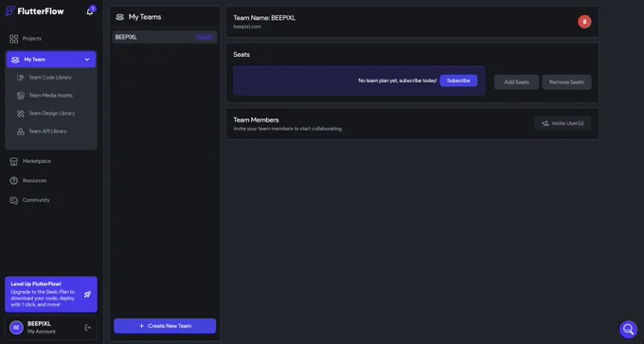Go to Marketplace
The image size is (644, 344).
[x=37, y=161]
